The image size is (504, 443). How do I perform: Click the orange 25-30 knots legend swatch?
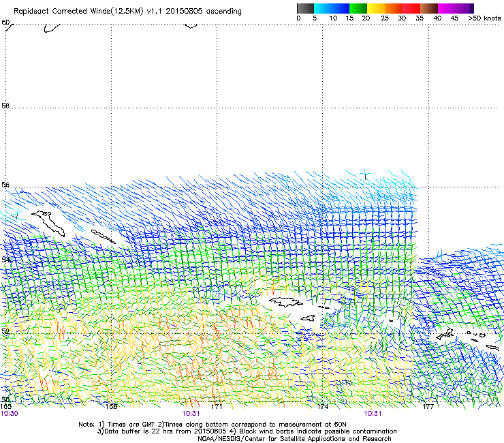[x=394, y=8]
